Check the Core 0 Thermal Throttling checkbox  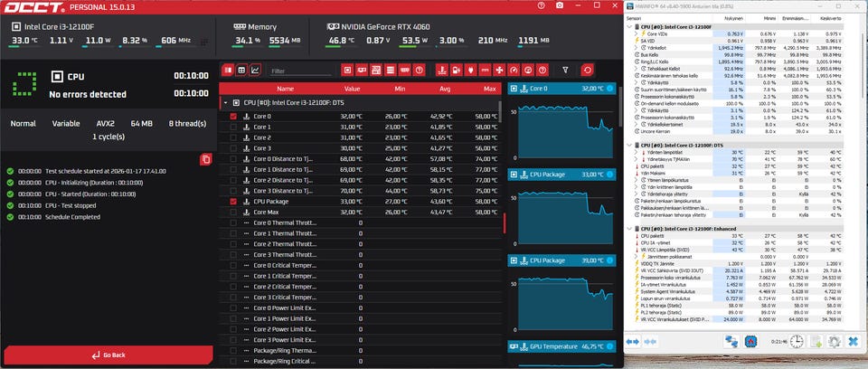click(233, 222)
